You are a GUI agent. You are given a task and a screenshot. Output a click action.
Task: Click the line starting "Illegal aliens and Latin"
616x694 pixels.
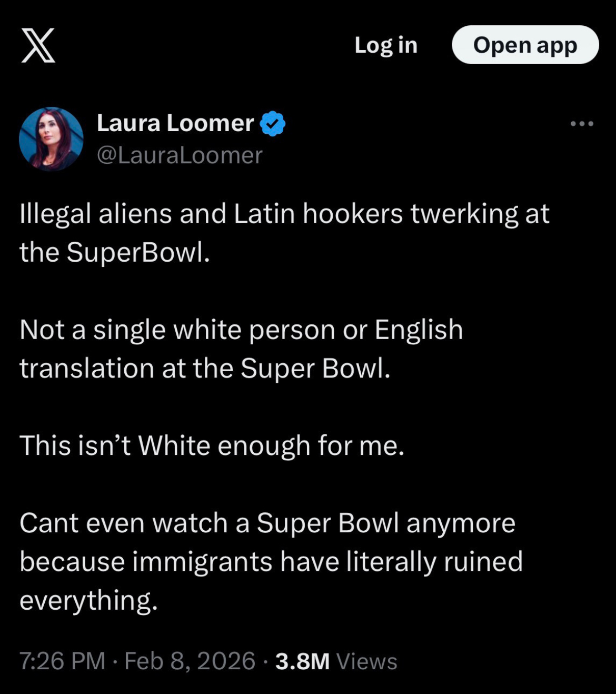click(x=284, y=214)
